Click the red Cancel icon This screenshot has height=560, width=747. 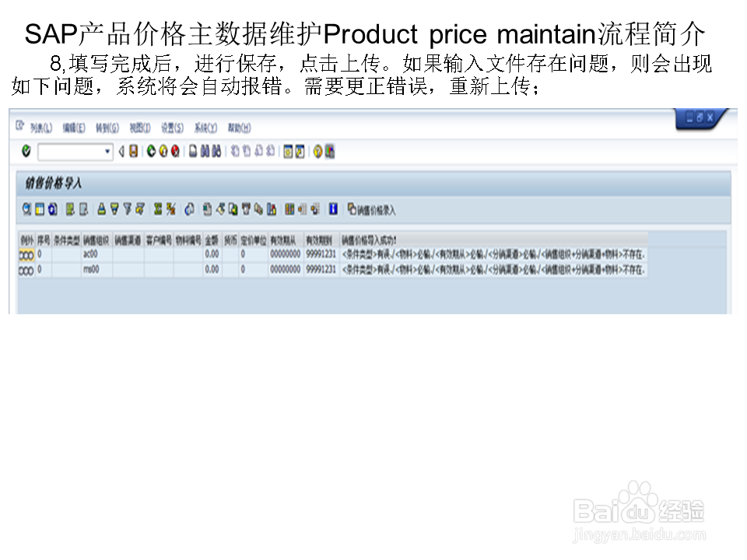175,152
